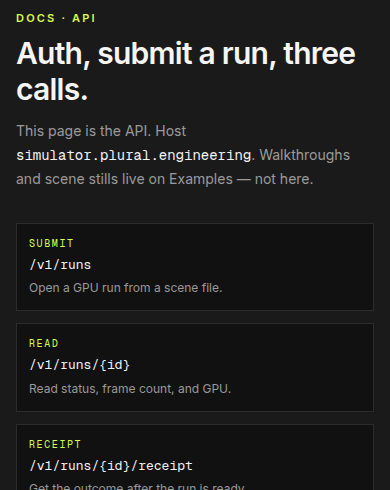The image size is (390, 490).
Task: Click the READ label
Action: [44, 343]
